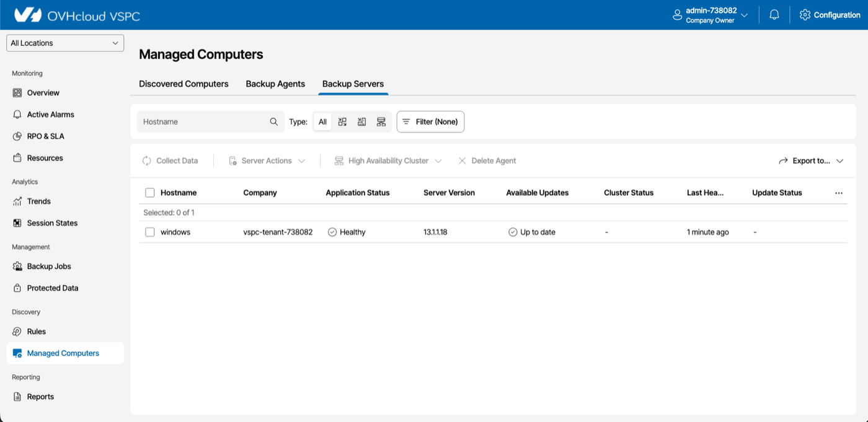Image resolution: width=868 pixels, height=422 pixels.
Task: Sort by Available Updates column header
Action: (x=537, y=193)
